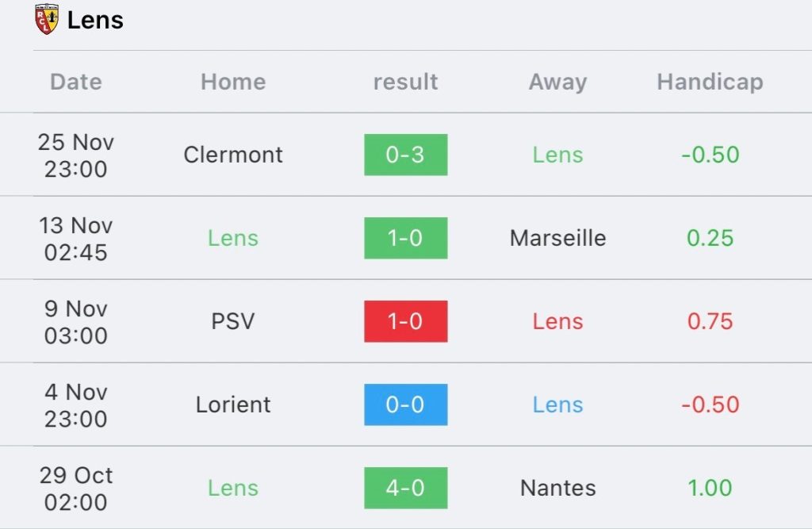
Task: Click the red 1-0 PSV result badge
Action: 405,321
